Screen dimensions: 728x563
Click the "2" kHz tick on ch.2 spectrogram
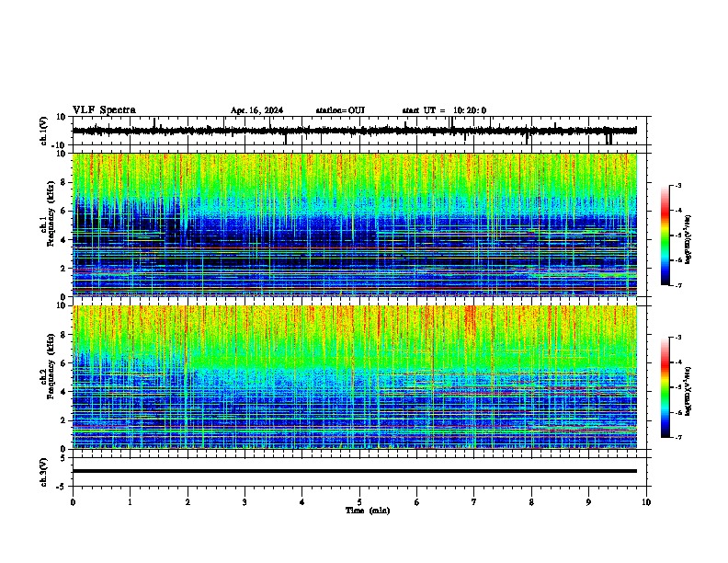[x=63, y=420]
